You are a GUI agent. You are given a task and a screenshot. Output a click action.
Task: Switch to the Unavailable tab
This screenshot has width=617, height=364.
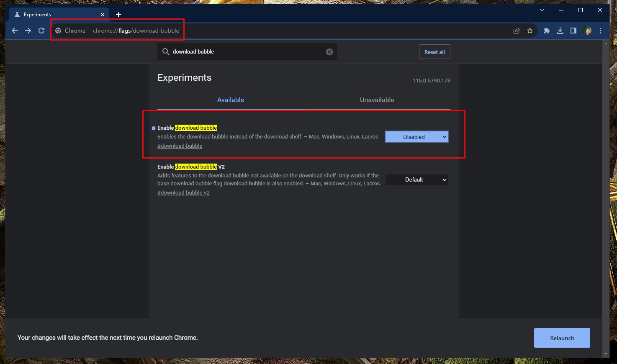[377, 100]
